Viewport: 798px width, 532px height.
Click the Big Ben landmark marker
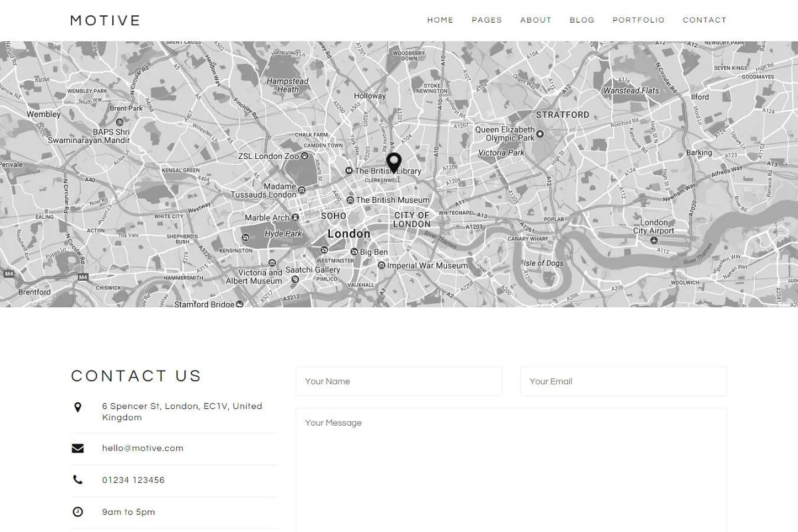click(x=354, y=252)
